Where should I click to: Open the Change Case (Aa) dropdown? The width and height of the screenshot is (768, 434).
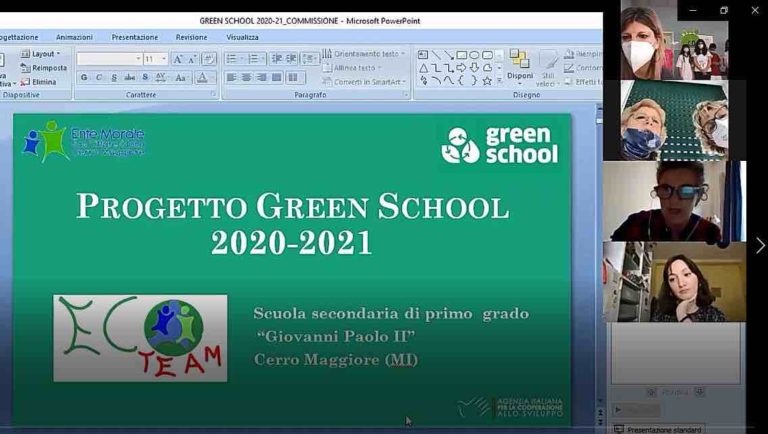[181, 77]
